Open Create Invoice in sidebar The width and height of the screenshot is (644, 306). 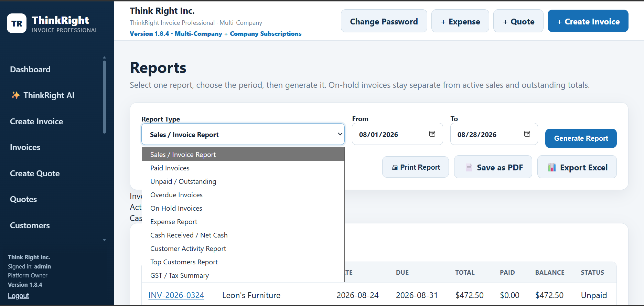[36, 122]
